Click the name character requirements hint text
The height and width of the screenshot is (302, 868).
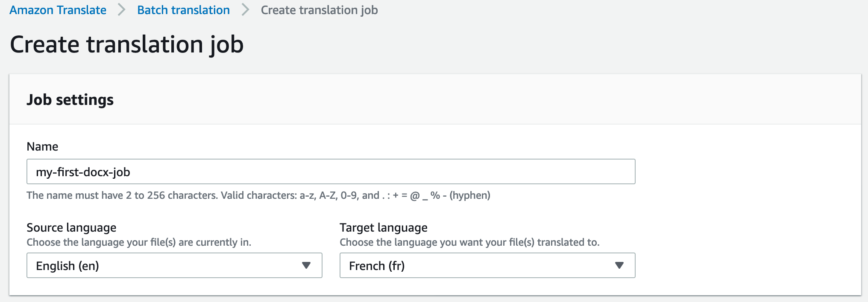[258, 195]
